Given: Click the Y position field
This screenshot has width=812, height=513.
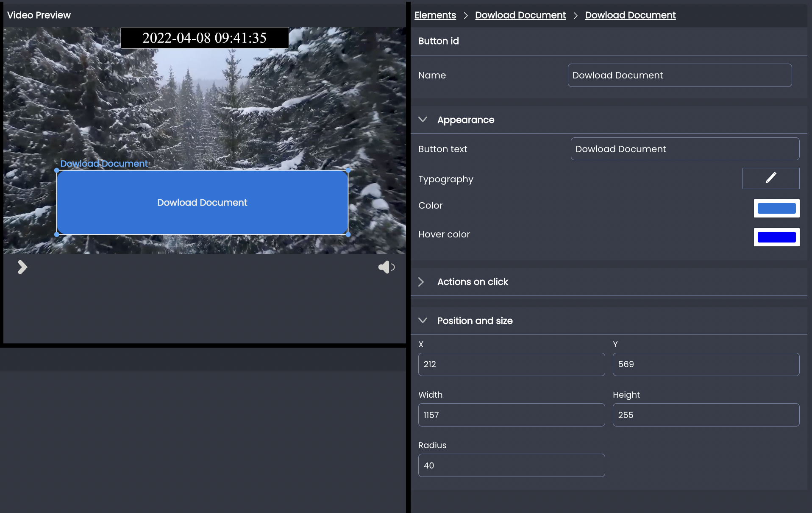Looking at the screenshot, I should coord(706,364).
